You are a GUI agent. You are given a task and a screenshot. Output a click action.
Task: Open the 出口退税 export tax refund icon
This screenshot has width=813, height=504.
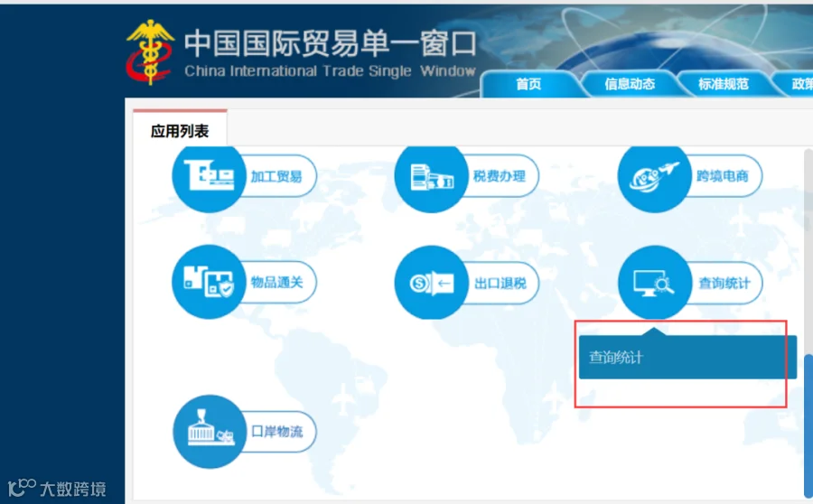pos(432,283)
